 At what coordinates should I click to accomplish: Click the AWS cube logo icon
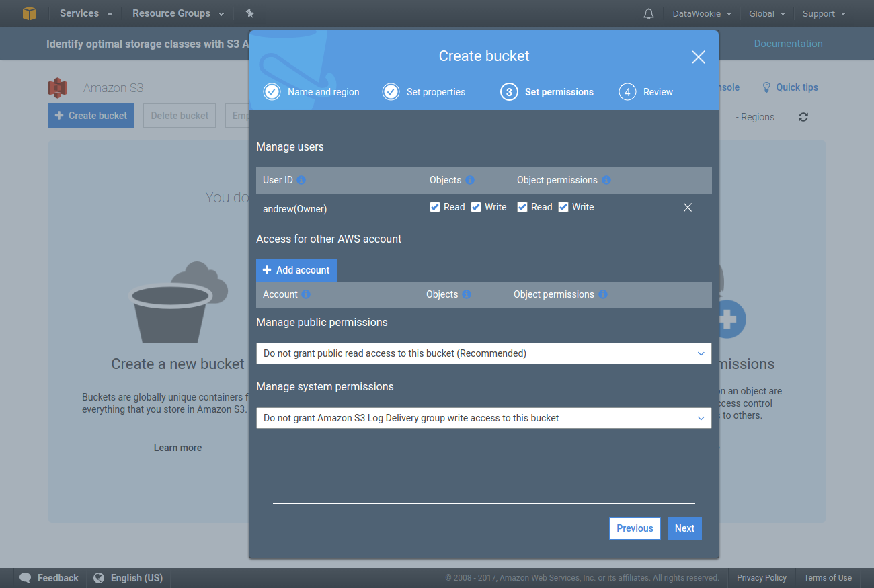tap(29, 13)
